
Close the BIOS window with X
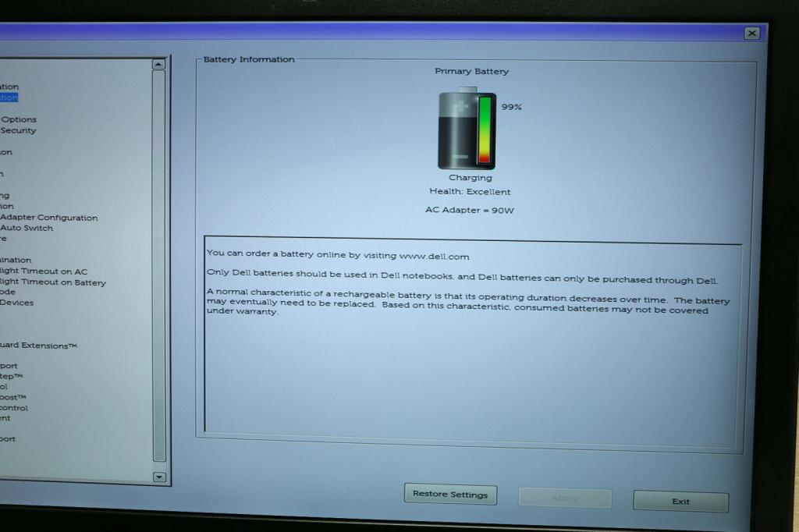click(751, 33)
